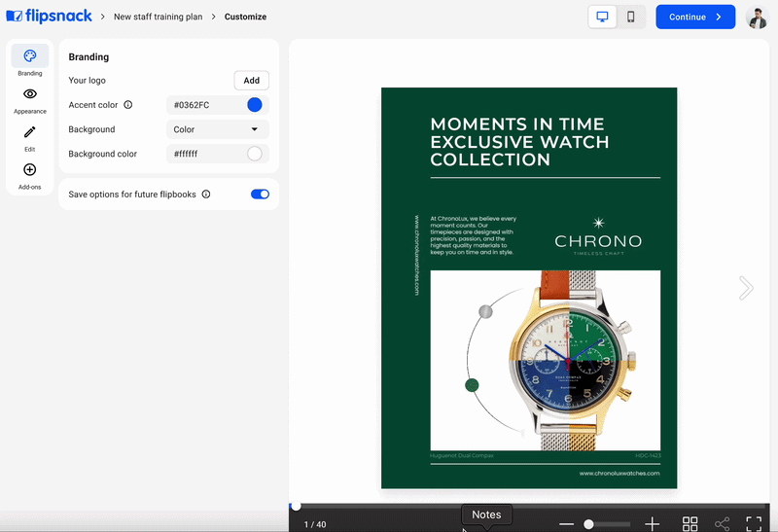The width and height of the screenshot is (778, 532).
Task: Click the share icon in bottom bar
Action: (722, 524)
